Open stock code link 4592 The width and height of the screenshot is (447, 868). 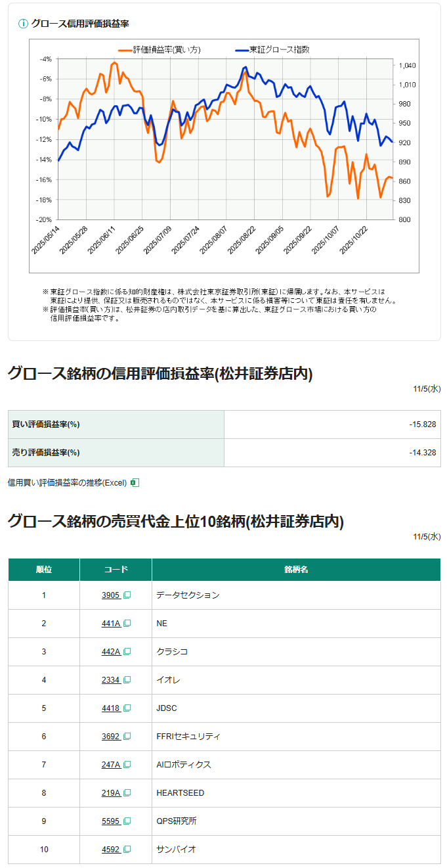click(x=111, y=850)
